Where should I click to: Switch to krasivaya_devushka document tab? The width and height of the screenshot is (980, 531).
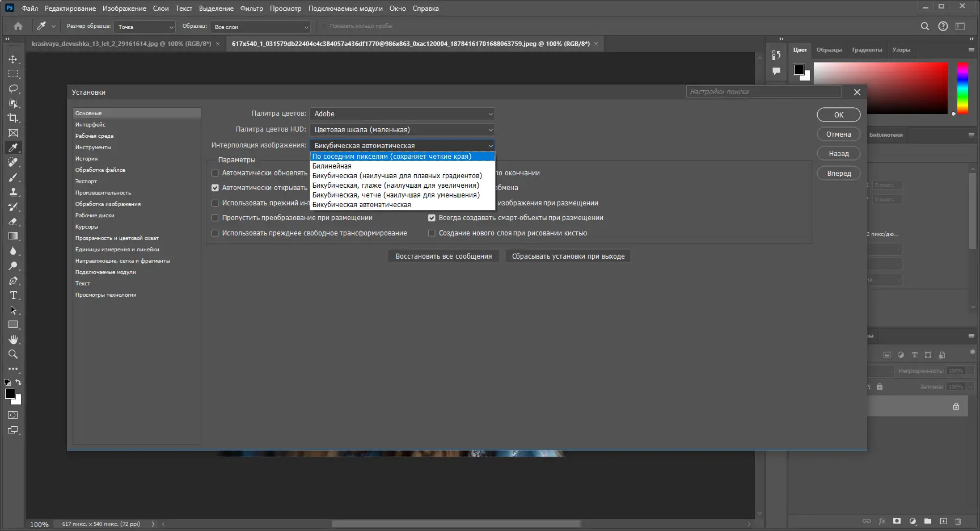pyautogui.click(x=121, y=44)
